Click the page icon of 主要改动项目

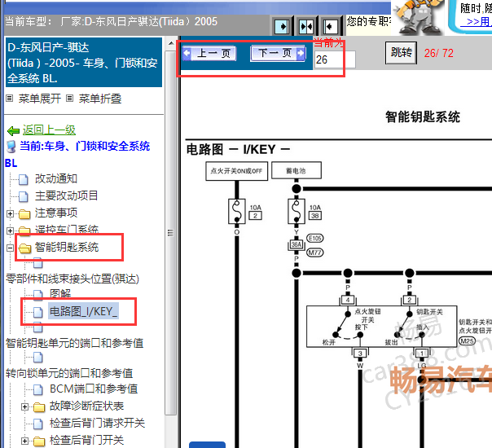[24, 196]
